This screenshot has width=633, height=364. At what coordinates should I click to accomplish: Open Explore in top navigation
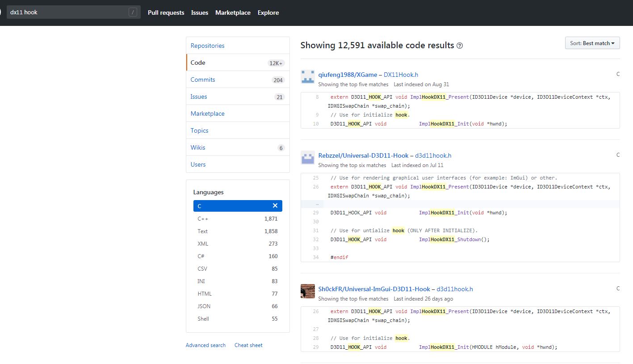[268, 13]
